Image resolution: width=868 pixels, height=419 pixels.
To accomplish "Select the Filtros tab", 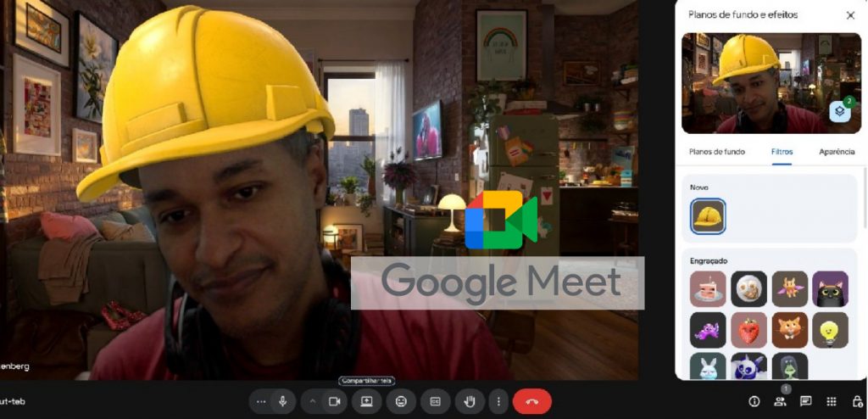I will 782,152.
